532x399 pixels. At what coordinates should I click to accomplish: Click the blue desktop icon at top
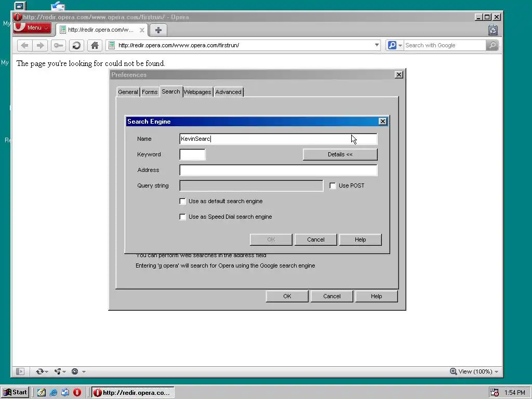58,6
